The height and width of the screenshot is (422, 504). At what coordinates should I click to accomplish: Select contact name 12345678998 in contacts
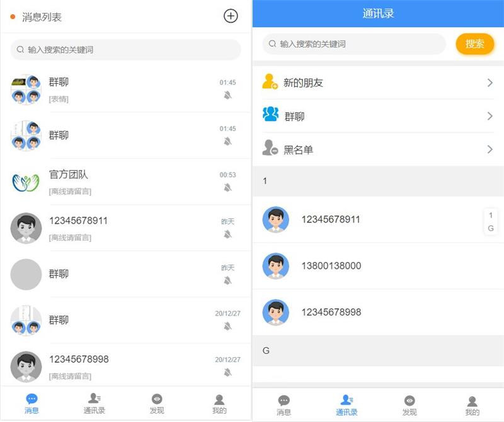pos(331,312)
